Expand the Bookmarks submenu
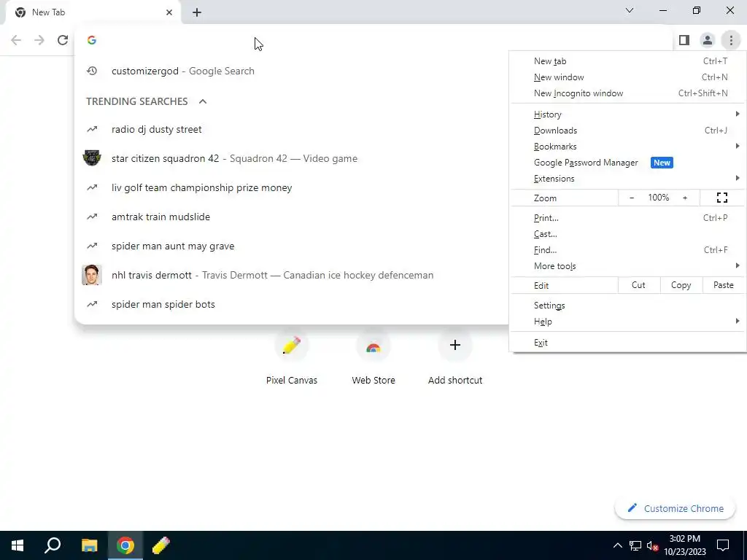The image size is (747, 560). point(627,146)
